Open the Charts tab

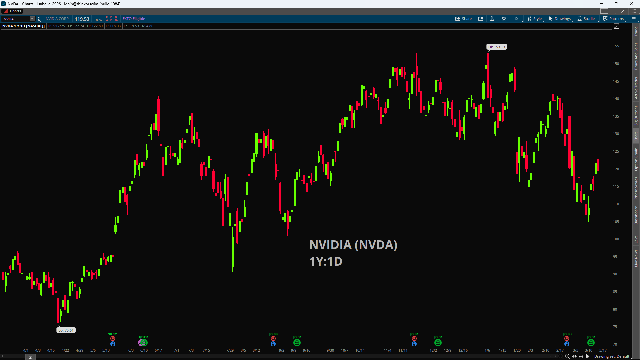tap(12, 11)
